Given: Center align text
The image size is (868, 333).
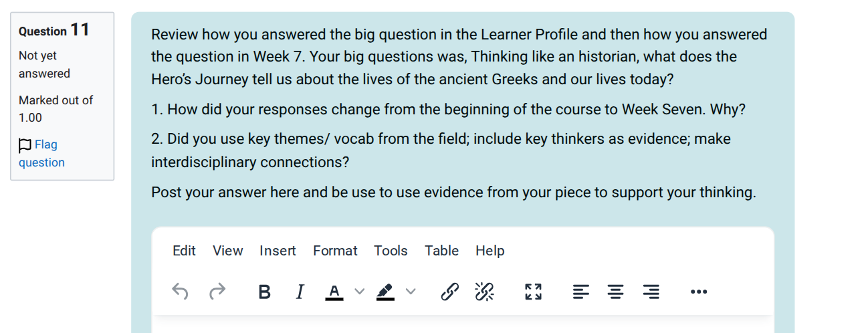Looking at the screenshot, I should [616, 292].
